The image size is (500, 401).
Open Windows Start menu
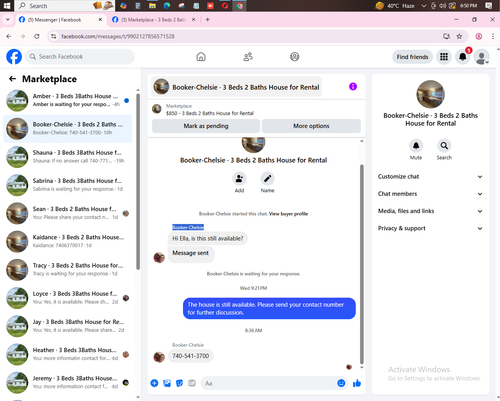click(7, 6)
